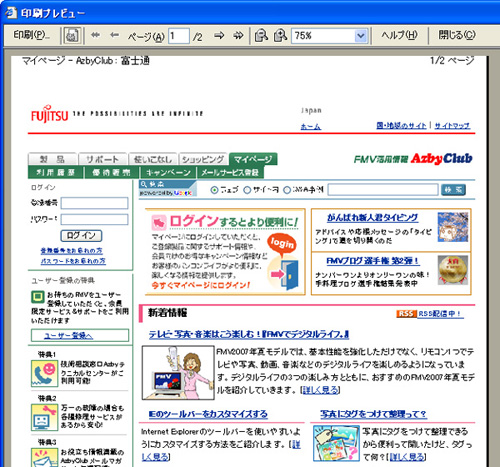Click the Help (ヘルプ) button
This screenshot has width=500, height=467.
(399, 35)
